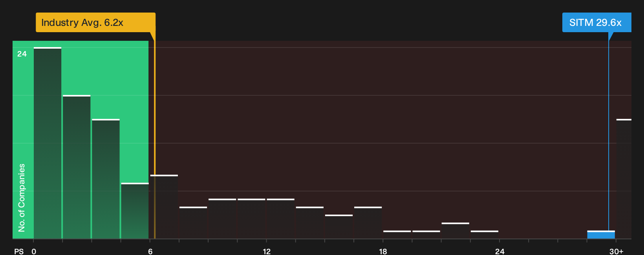The image size is (644, 255).
Task: Select the blue SITM histogram bar
Action: 601,235
